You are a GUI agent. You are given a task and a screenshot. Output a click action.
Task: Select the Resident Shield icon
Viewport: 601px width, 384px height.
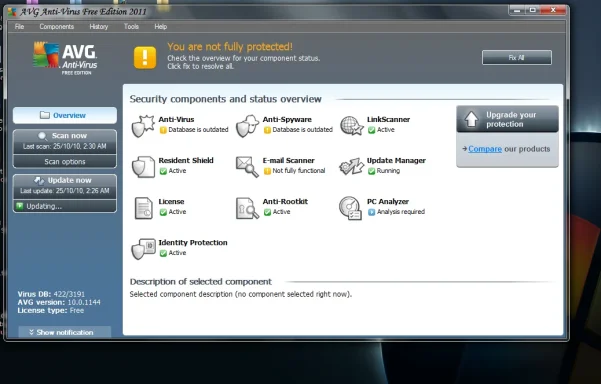143,167
